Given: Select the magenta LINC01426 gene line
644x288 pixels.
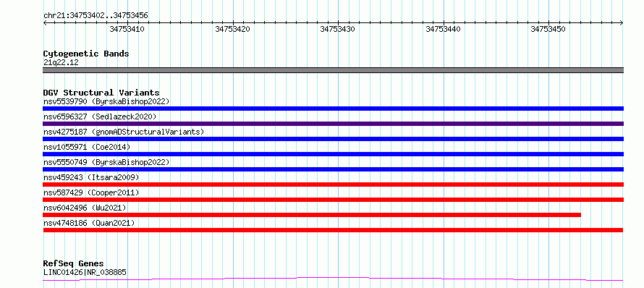Looking at the screenshot, I should tap(333, 279).
